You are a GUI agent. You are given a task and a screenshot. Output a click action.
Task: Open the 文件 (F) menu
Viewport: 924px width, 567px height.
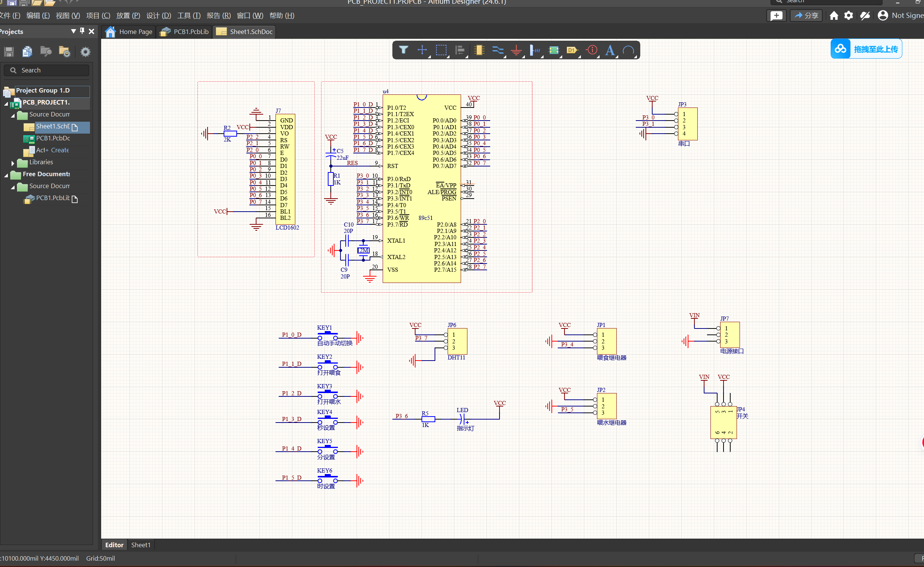coord(10,16)
